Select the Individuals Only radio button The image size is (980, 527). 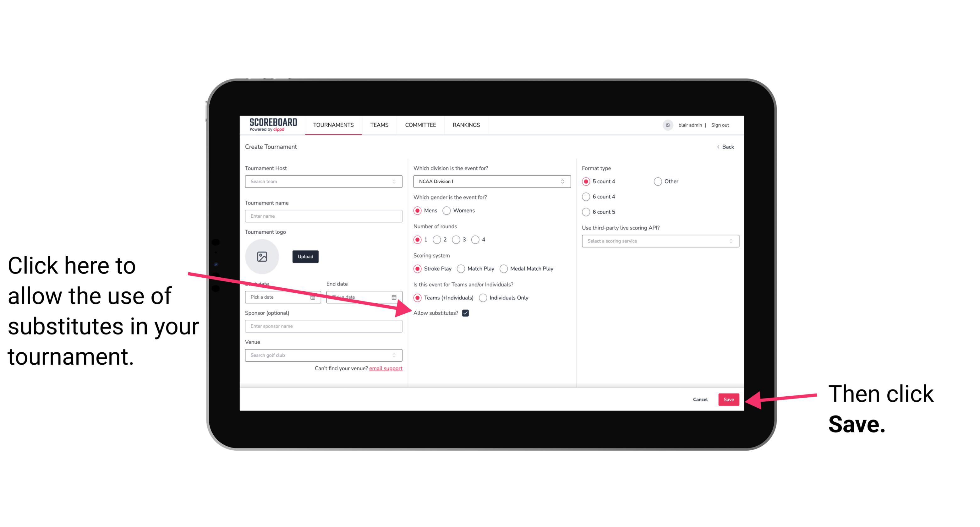click(484, 298)
